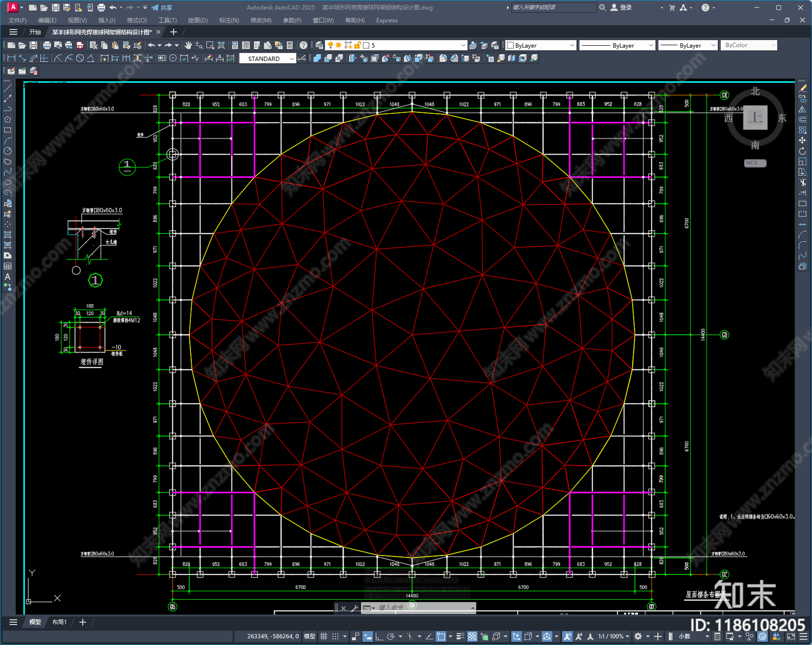Open the Layer Properties Manager icon

tap(319, 45)
